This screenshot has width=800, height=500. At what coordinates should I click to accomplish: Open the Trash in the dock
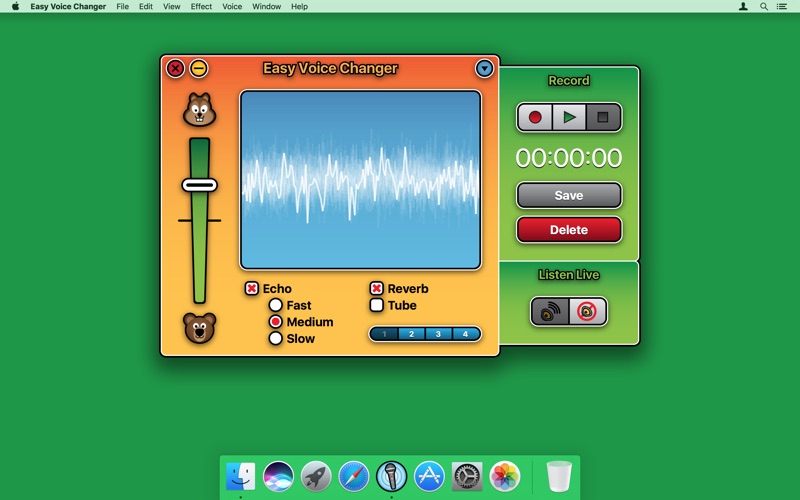tap(559, 477)
